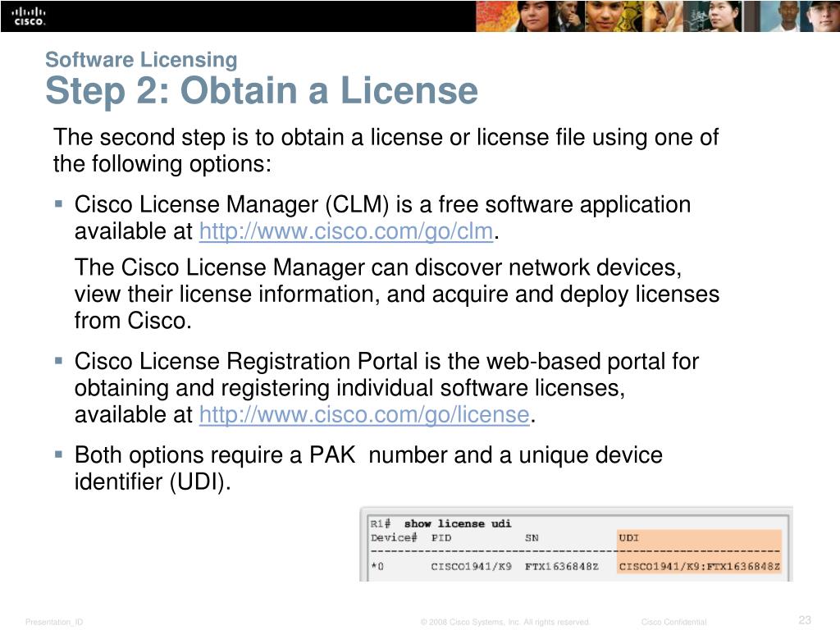Click the 'Cisco Confidential' footer text
This screenshot has height=630, width=840.
674,622
